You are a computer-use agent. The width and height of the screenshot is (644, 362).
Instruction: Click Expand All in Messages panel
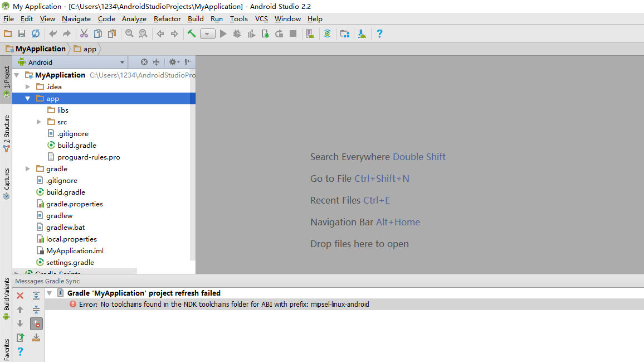coord(36,296)
